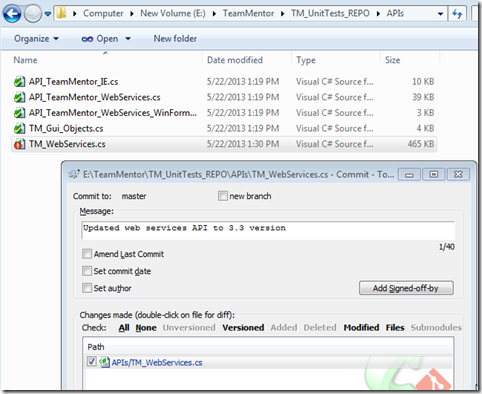Viewport: 482px width, 394px height.
Task: Open the recent locations dropdown arrow
Action: pos(48,14)
